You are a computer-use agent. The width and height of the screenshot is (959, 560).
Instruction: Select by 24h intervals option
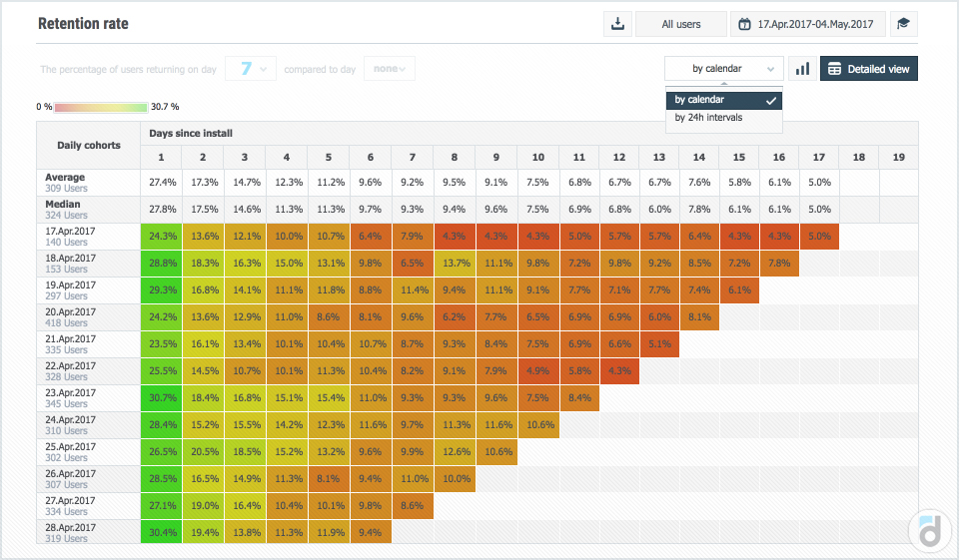[x=708, y=118]
